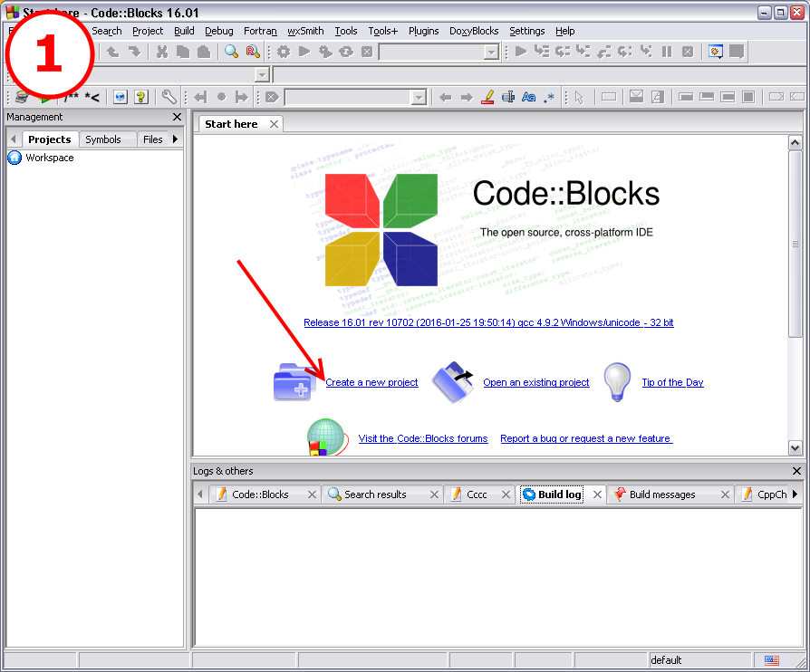Select the Workspace tree item

point(50,158)
